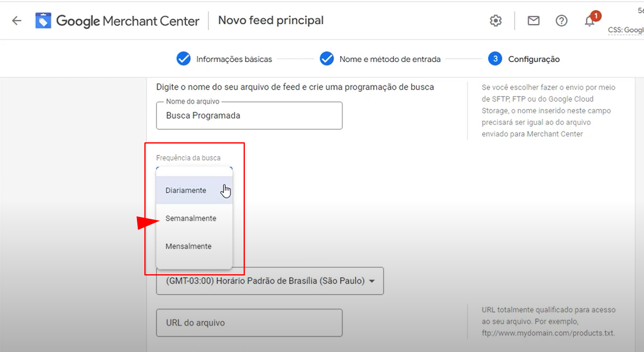Open the help question mark icon
This screenshot has height=352, width=644.
coord(561,21)
